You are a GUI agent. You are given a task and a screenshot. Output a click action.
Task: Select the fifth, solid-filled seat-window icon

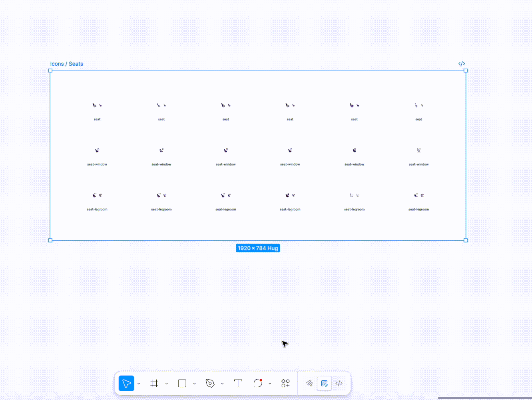pos(355,150)
